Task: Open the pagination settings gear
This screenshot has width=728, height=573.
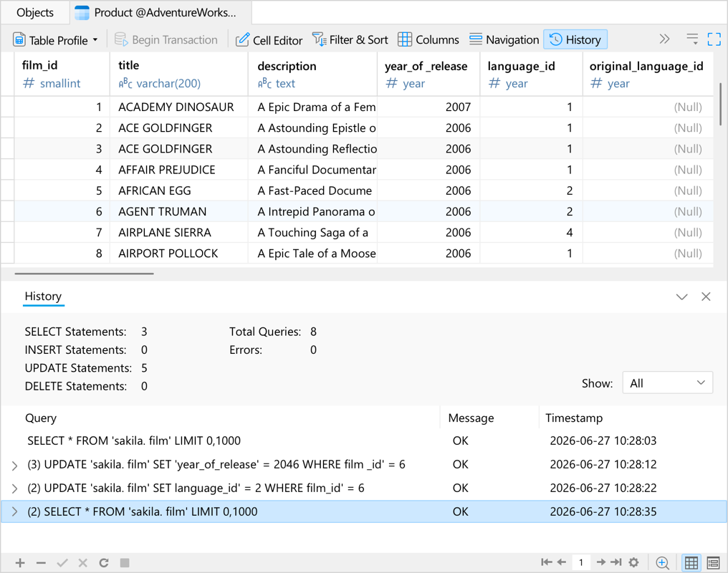Action: pos(633,562)
